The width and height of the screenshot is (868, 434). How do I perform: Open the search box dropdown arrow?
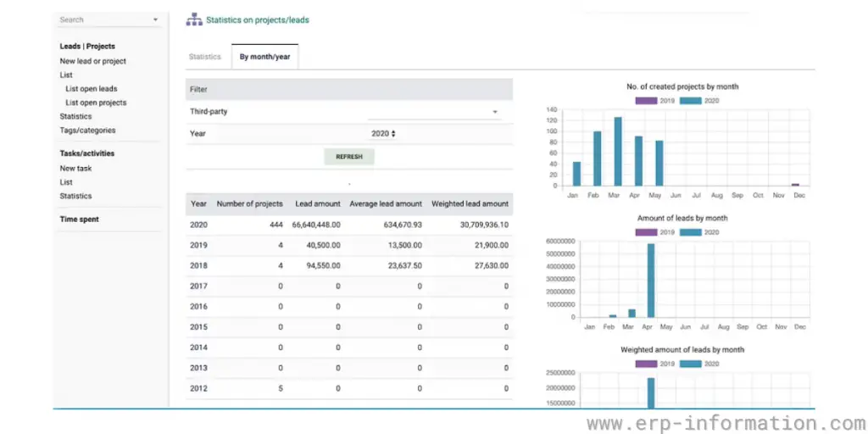coord(155,19)
